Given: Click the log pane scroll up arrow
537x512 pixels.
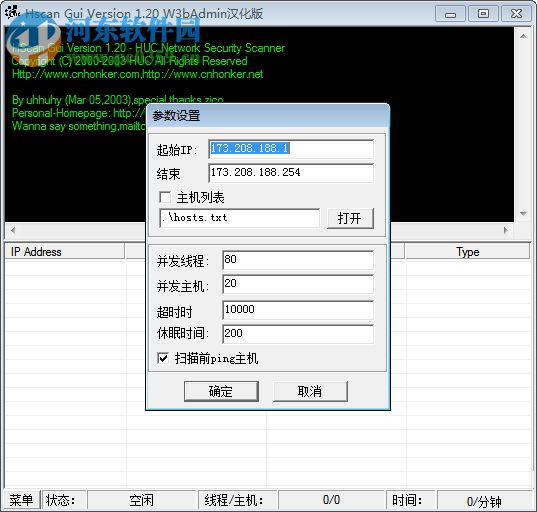Looking at the screenshot, I should tap(523, 36).
